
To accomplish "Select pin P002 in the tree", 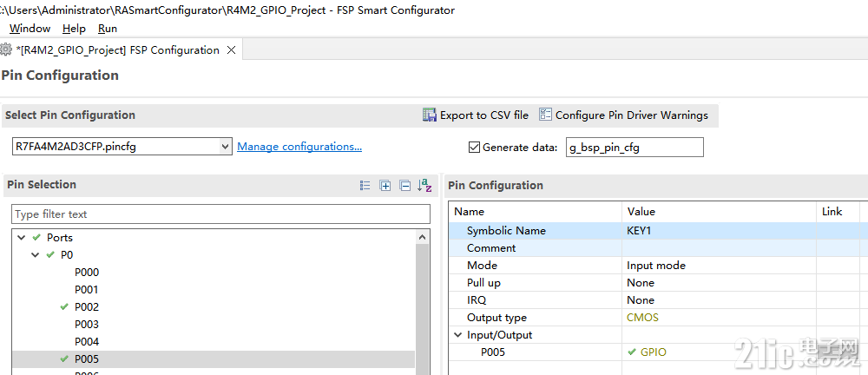I will pyautogui.click(x=87, y=307).
